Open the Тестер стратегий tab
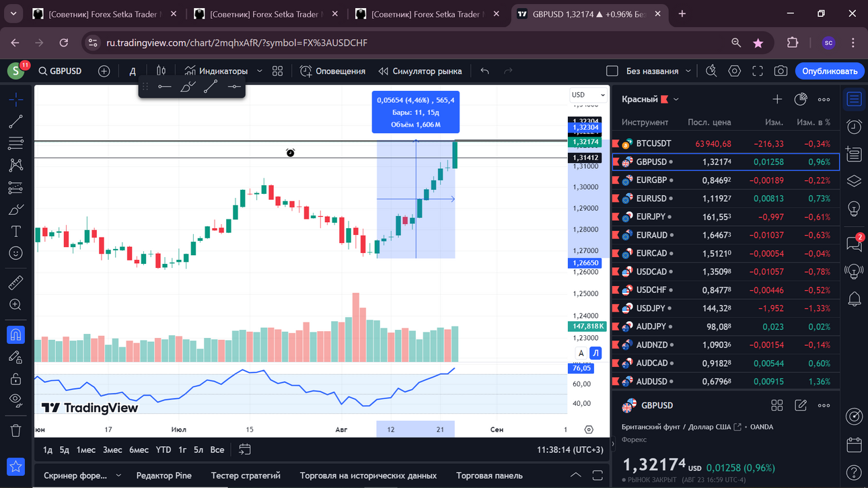This screenshot has height=488, width=868. (x=246, y=475)
